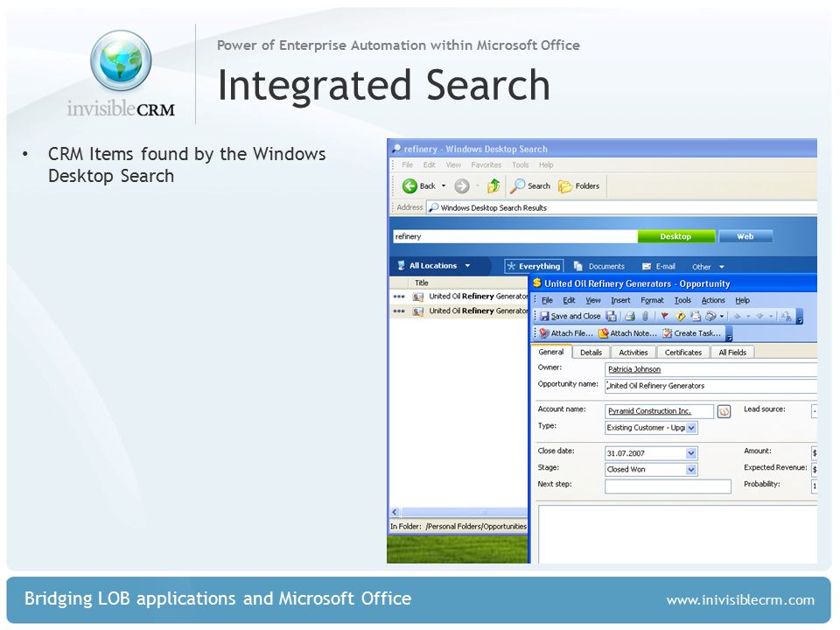Switch to the All Fields tab
The height and width of the screenshot is (630, 840).
click(x=732, y=353)
